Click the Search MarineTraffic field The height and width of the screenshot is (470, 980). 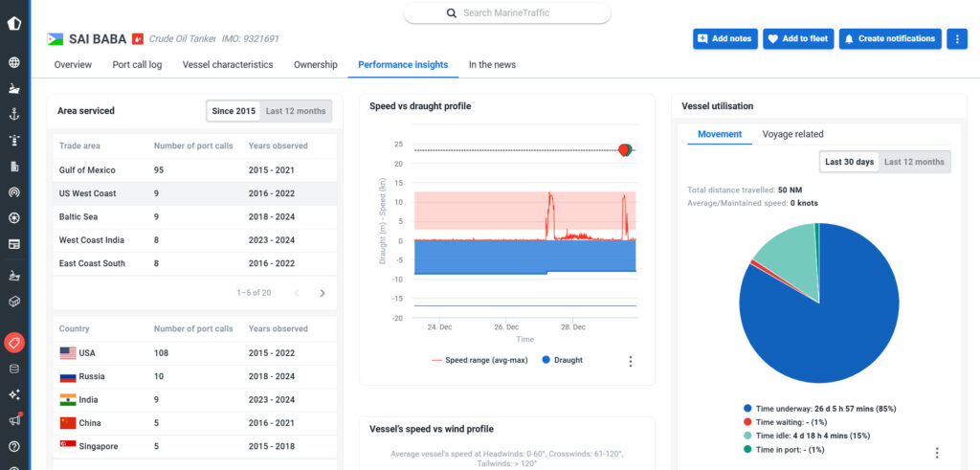coord(507,12)
